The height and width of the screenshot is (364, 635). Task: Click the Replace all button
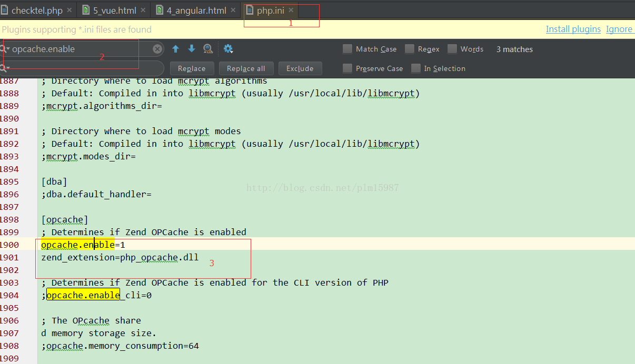[x=246, y=68]
